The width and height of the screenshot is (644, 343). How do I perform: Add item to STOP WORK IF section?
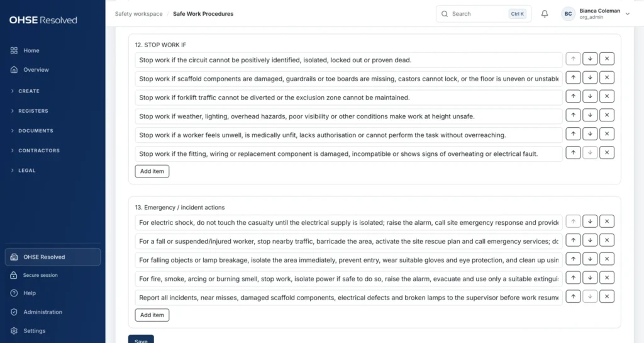tap(152, 171)
